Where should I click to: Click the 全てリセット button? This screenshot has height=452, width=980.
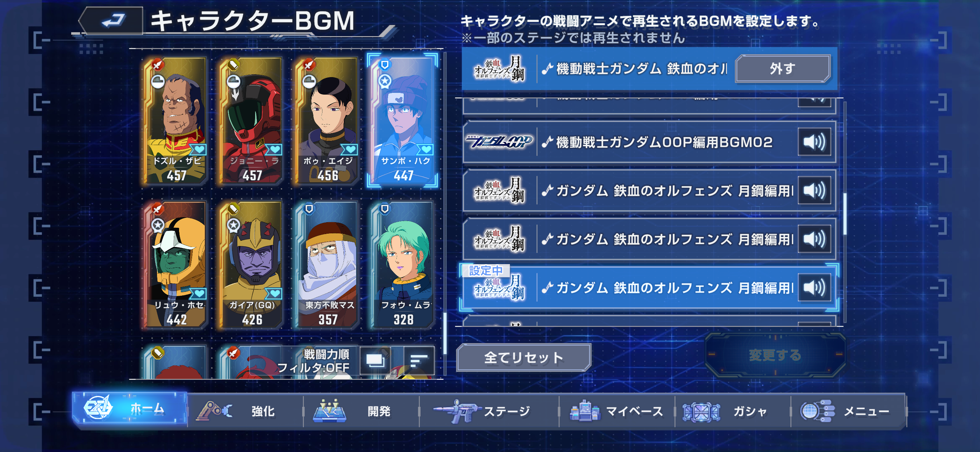coord(524,358)
